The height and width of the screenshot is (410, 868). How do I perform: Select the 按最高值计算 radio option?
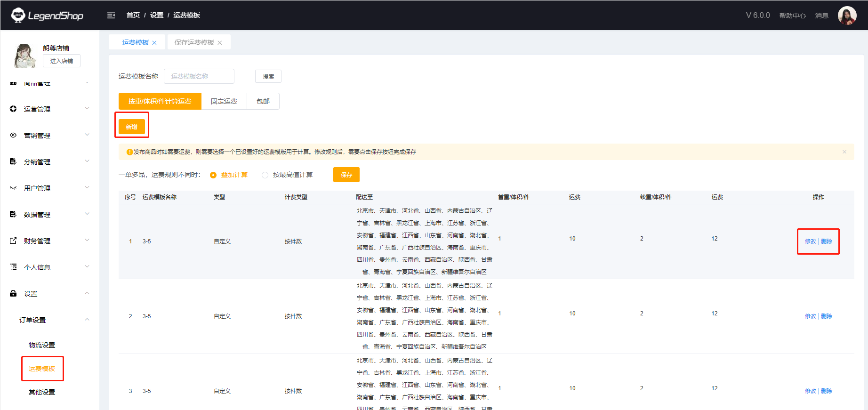click(265, 175)
